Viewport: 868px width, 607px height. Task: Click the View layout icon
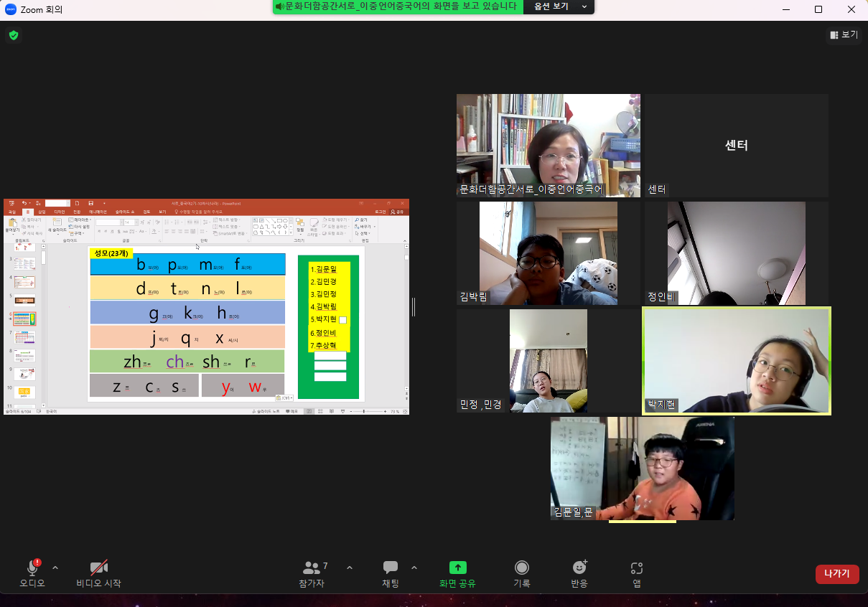[x=844, y=34]
